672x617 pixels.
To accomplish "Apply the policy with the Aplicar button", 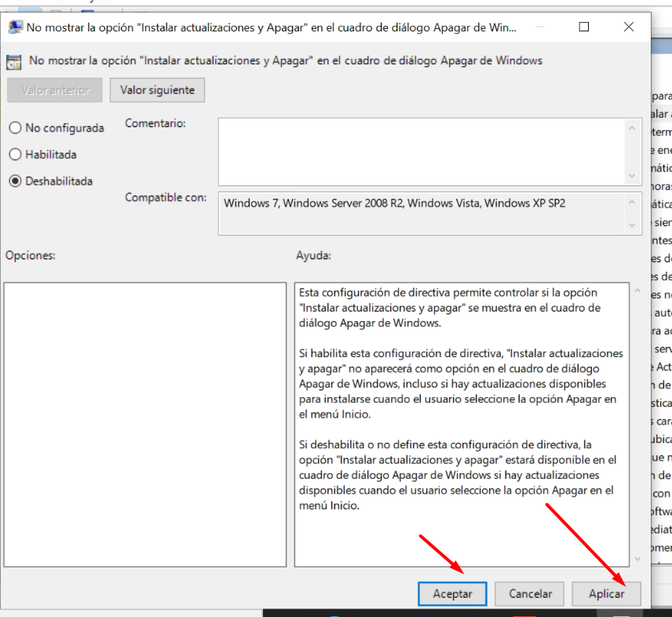I will pos(606,594).
